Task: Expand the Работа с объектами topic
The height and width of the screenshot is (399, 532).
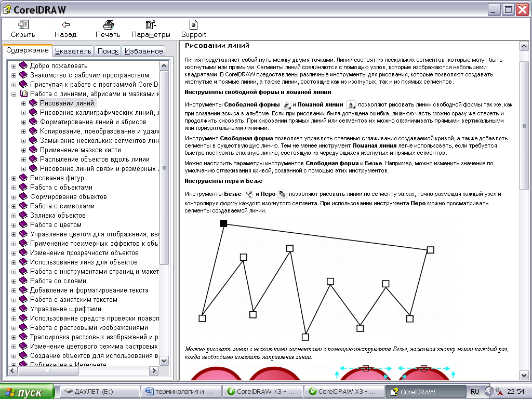Action: point(14,188)
